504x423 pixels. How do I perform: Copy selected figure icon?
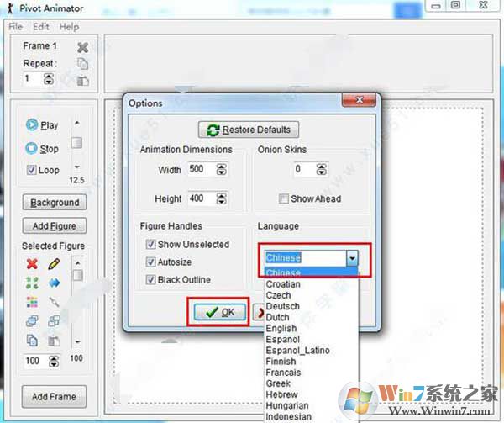[32, 341]
